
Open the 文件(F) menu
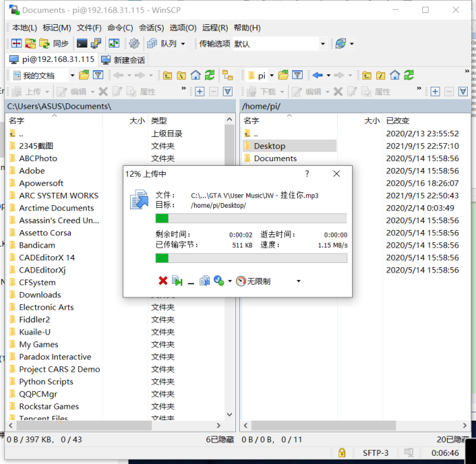click(x=89, y=28)
